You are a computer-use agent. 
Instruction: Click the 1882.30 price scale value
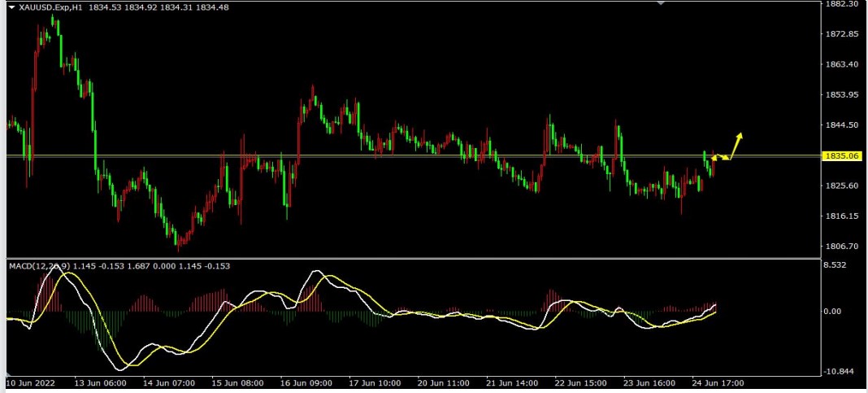pyautogui.click(x=841, y=4)
